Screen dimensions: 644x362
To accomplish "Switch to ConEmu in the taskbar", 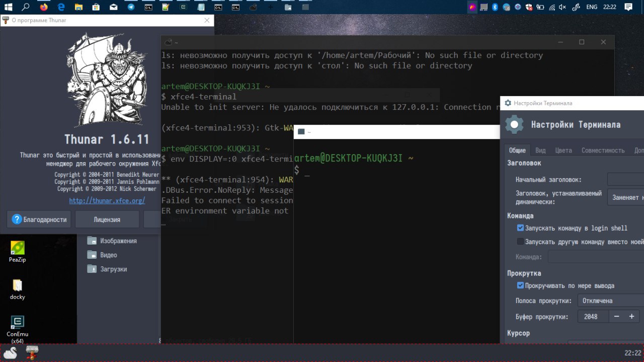I will point(184,7).
